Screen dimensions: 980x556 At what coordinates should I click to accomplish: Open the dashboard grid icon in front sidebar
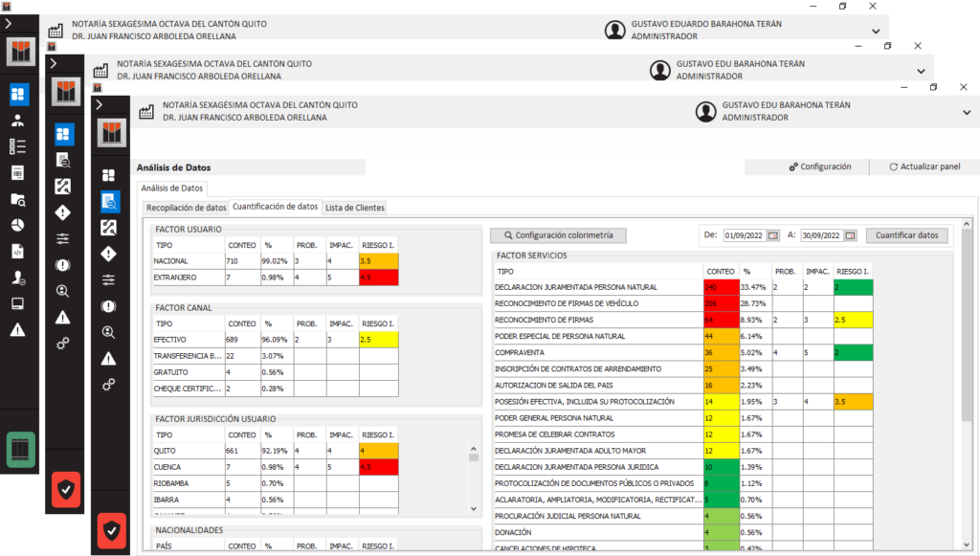coord(109,174)
